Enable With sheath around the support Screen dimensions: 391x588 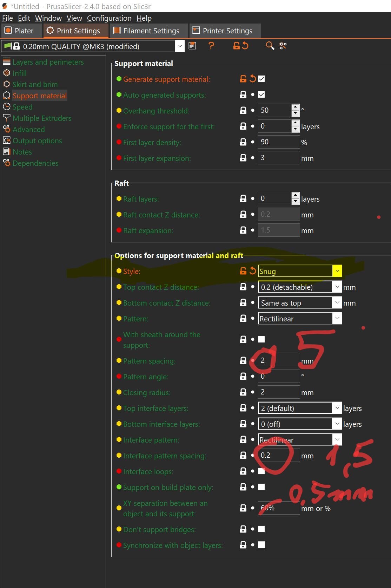261,339
